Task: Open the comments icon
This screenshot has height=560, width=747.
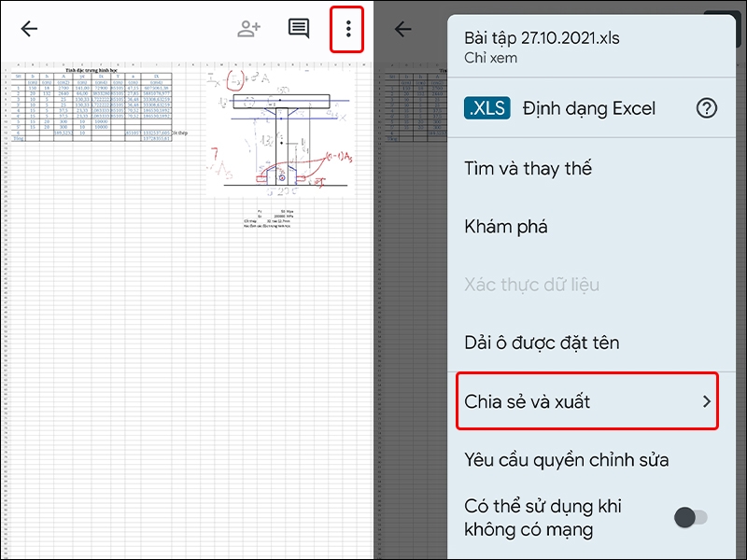Action: [x=299, y=29]
